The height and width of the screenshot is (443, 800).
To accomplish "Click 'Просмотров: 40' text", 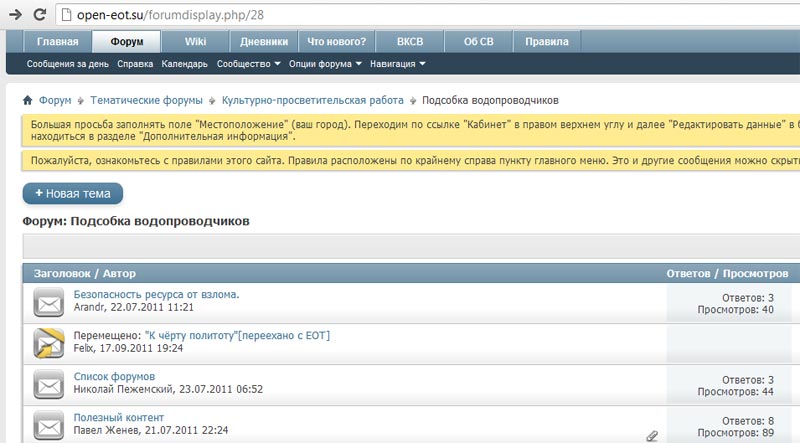I will [735, 309].
